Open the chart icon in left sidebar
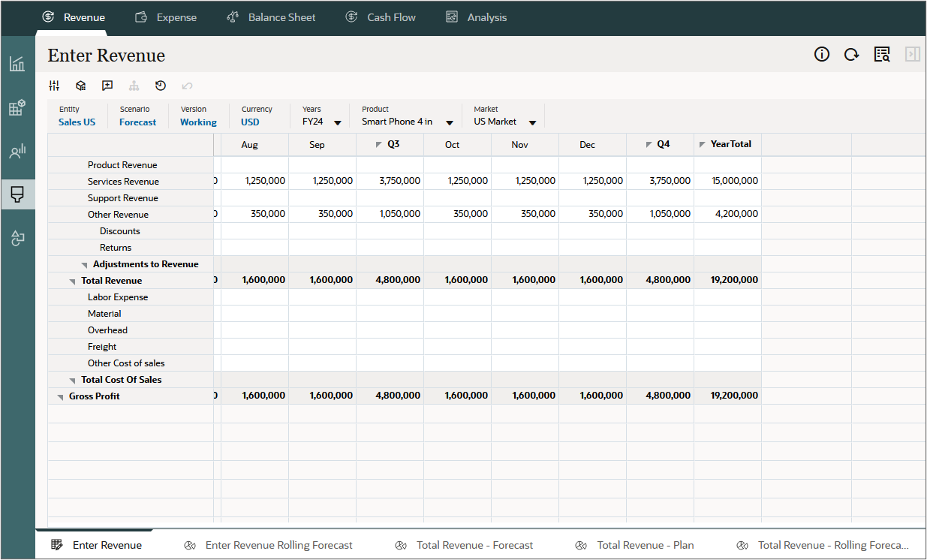This screenshot has width=927, height=560. [x=17, y=64]
